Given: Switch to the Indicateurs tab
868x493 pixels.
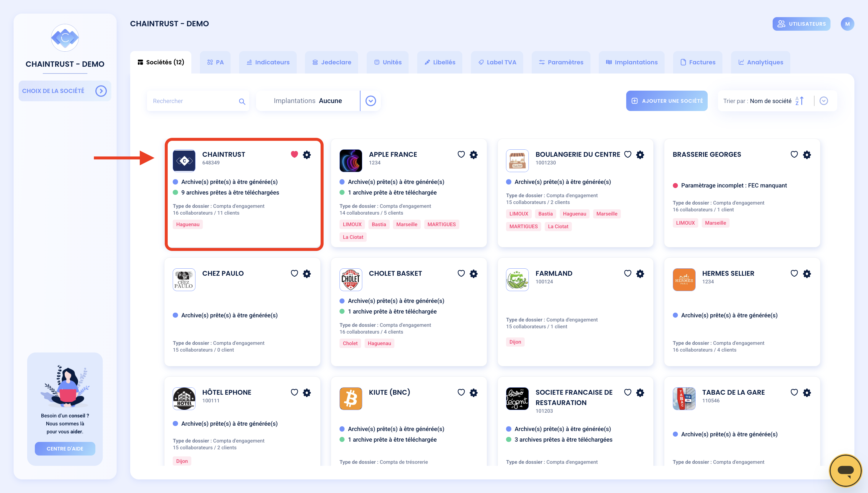Looking at the screenshot, I should point(268,62).
